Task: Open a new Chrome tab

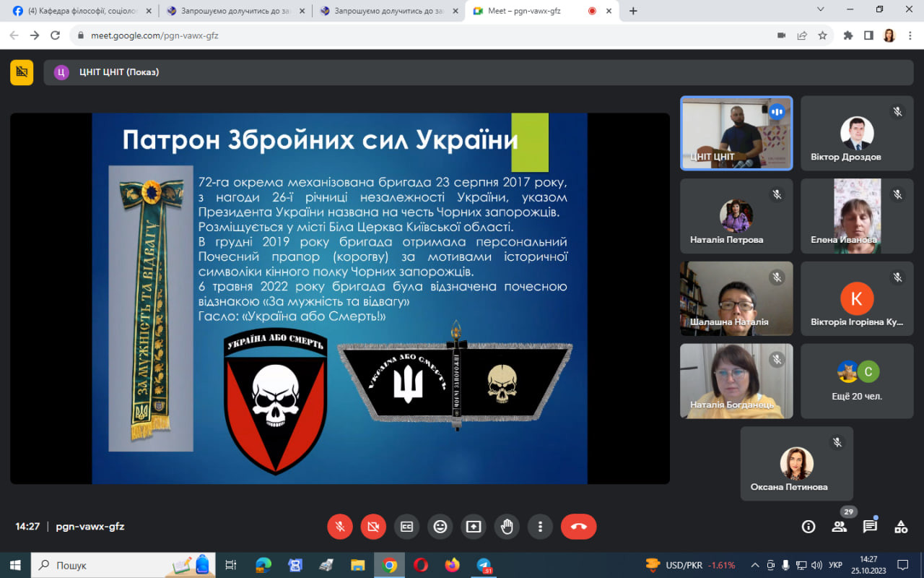Action: click(633, 11)
